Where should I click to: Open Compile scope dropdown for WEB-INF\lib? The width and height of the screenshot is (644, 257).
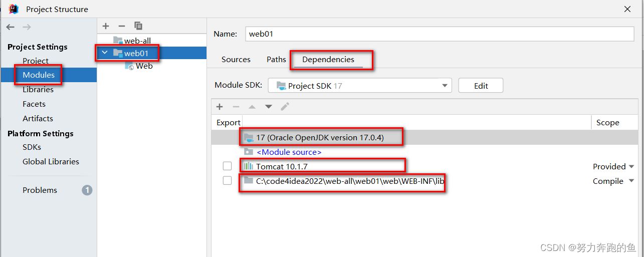[631, 181]
